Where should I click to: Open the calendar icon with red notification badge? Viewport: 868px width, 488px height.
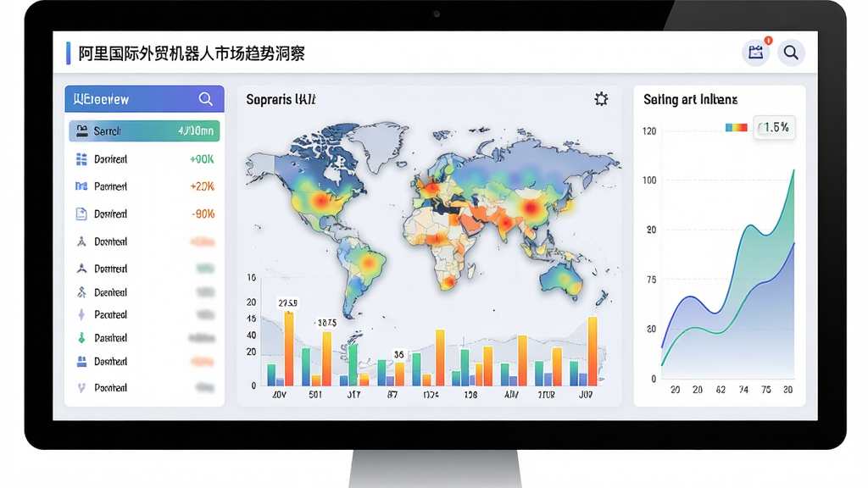[755, 53]
